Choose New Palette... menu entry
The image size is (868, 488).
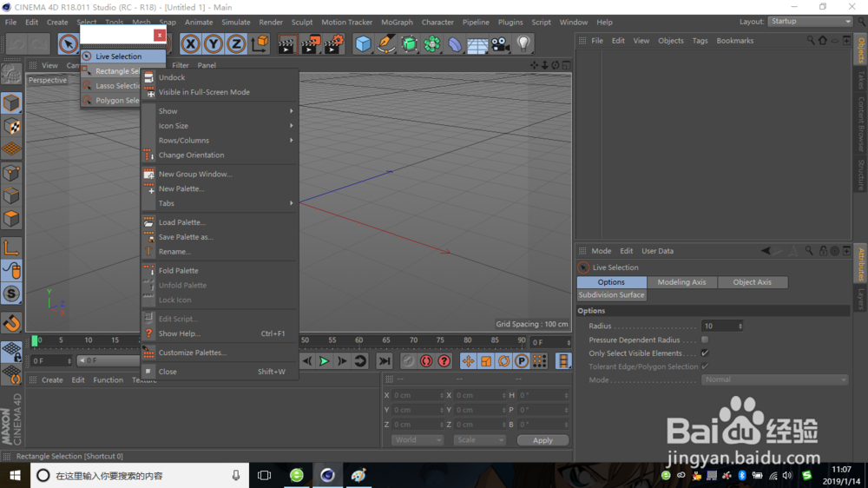click(x=220, y=188)
